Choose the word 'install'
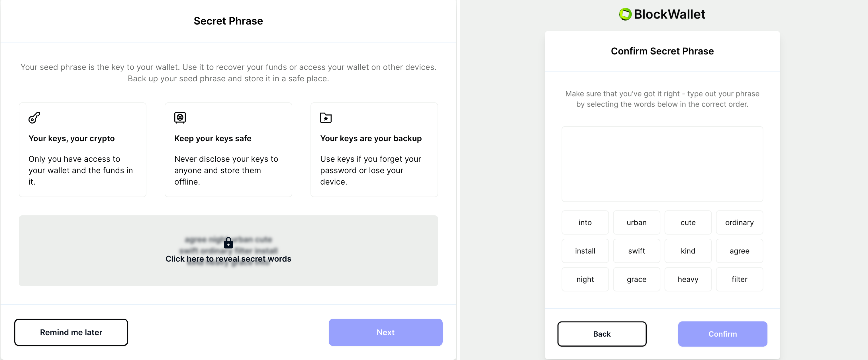 (x=585, y=251)
